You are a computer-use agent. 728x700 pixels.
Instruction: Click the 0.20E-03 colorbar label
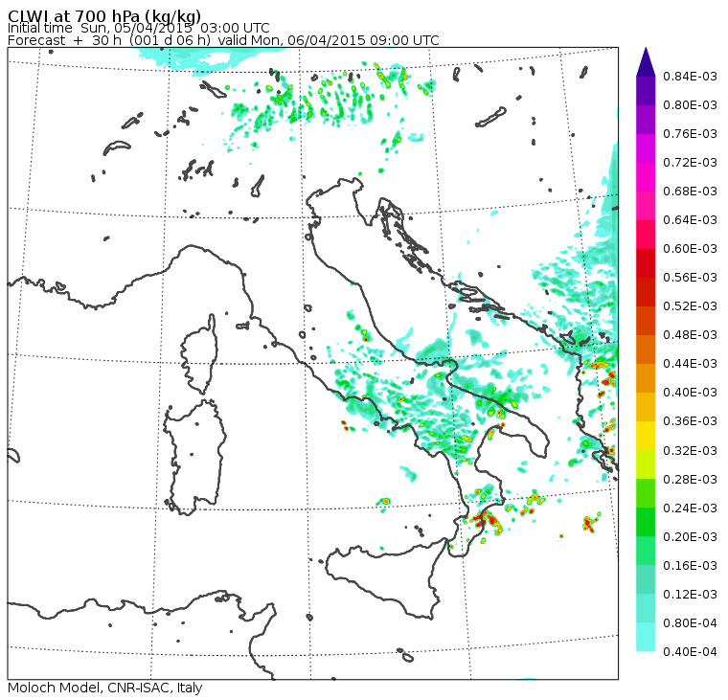pyautogui.click(x=690, y=537)
